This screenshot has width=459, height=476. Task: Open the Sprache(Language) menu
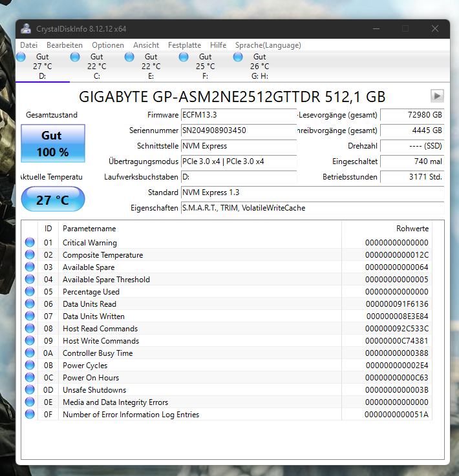[x=268, y=45]
